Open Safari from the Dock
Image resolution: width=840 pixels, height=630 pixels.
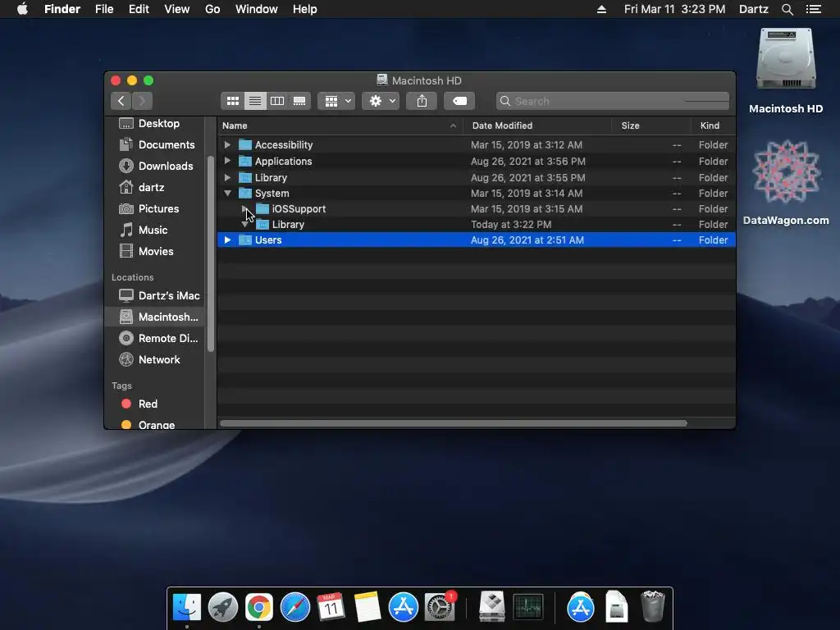(x=294, y=608)
